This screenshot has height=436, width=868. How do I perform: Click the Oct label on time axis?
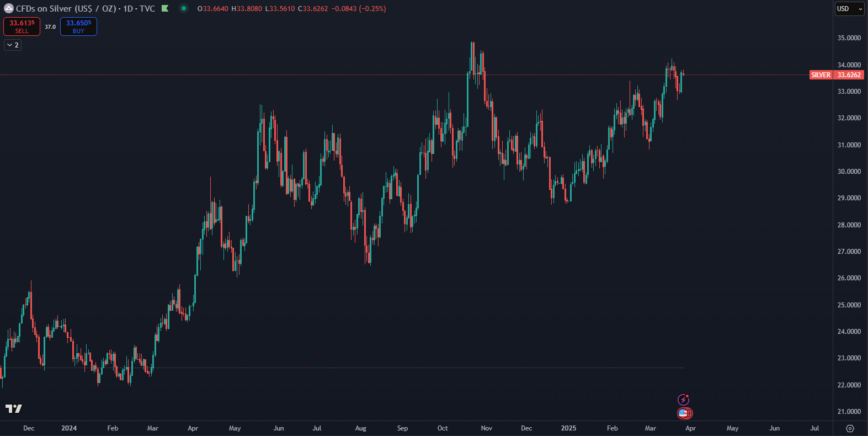point(443,428)
